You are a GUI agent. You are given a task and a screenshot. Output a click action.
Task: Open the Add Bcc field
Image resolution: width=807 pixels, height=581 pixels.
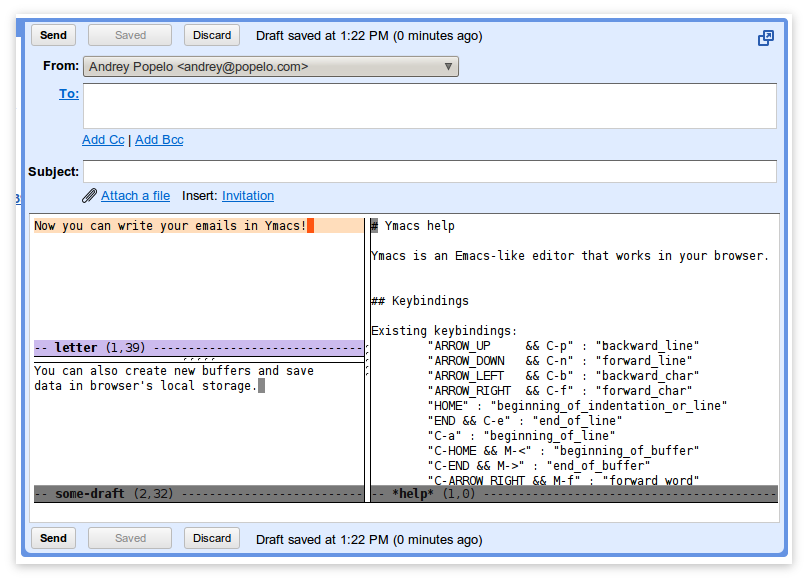pos(158,140)
